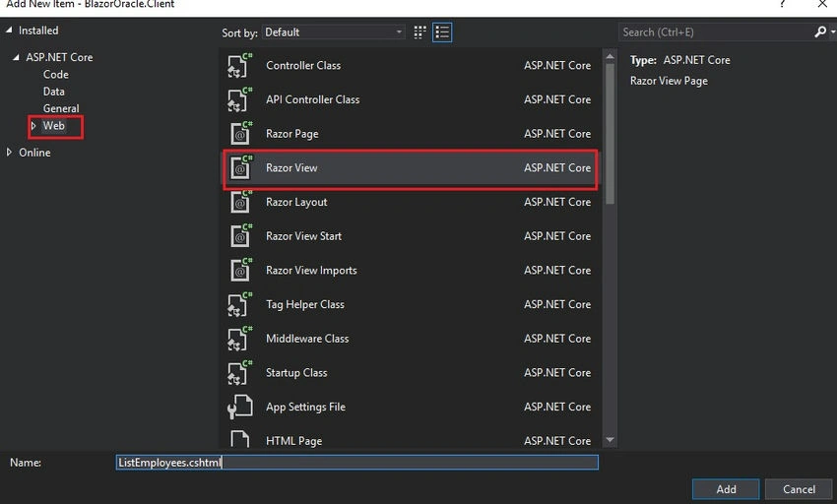Click the search magnifier icon
This screenshot has height=504, width=837.
pyautogui.click(x=820, y=32)
